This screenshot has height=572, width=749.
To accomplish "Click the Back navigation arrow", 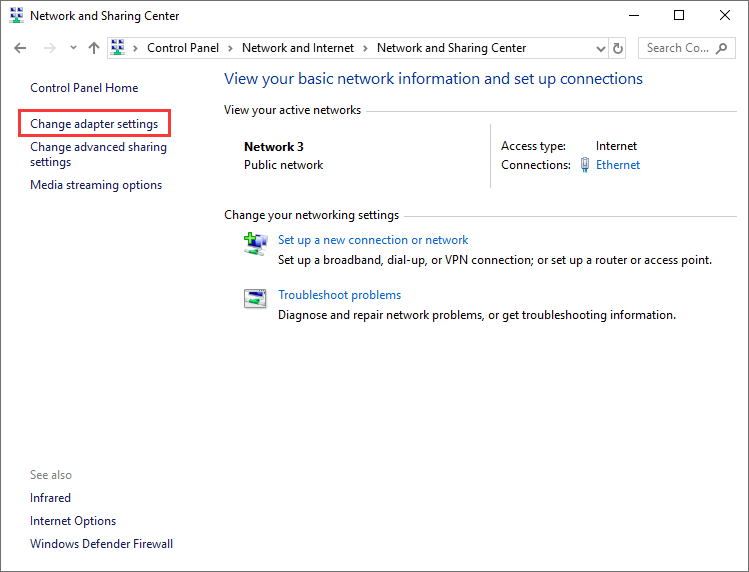I will (x=20, y=48).
